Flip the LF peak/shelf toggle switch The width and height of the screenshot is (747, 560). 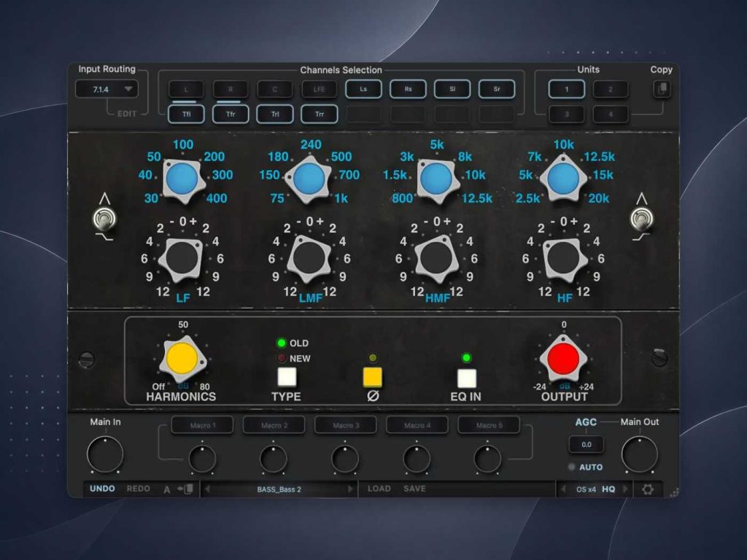click(104, 219)
